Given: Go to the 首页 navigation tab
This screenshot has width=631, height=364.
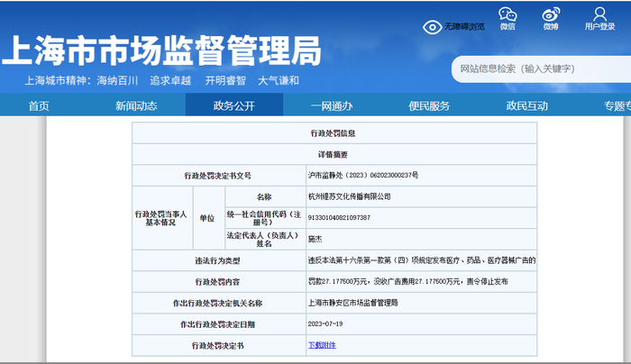Looking at the screenshot, I should (39, 106).
